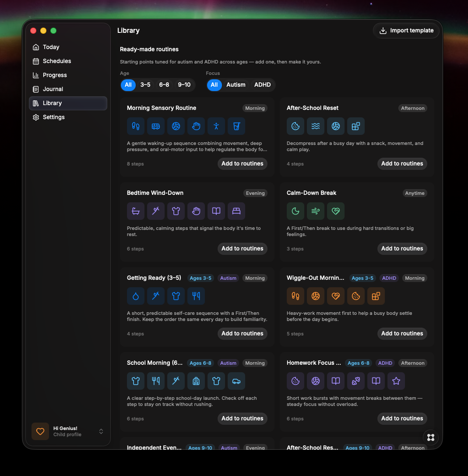Open the Journal section
This screenshot has width=468, height=476.
click(68, 89)
